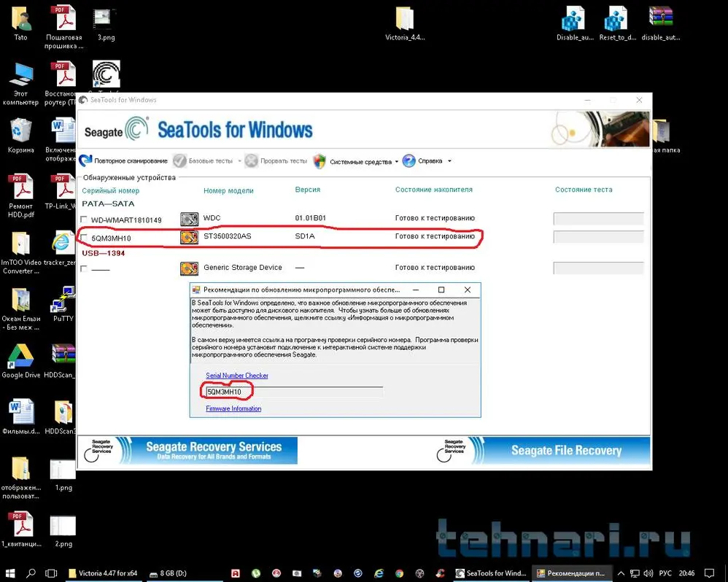Viewport: 728px width, 582px height.
Task: Click the Номер модели column header
Action: click(x=228, y=190)
